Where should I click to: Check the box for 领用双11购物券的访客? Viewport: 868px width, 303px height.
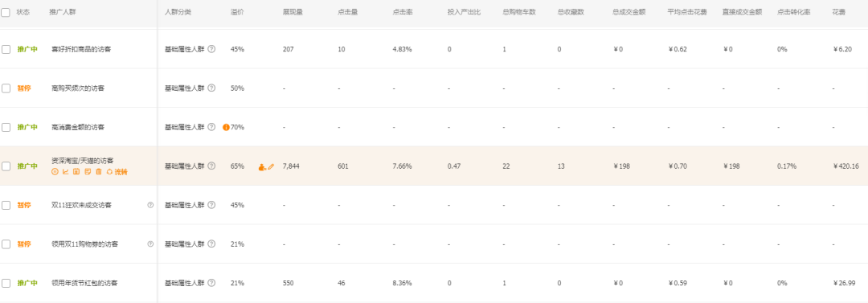click(x=6, y=244)
